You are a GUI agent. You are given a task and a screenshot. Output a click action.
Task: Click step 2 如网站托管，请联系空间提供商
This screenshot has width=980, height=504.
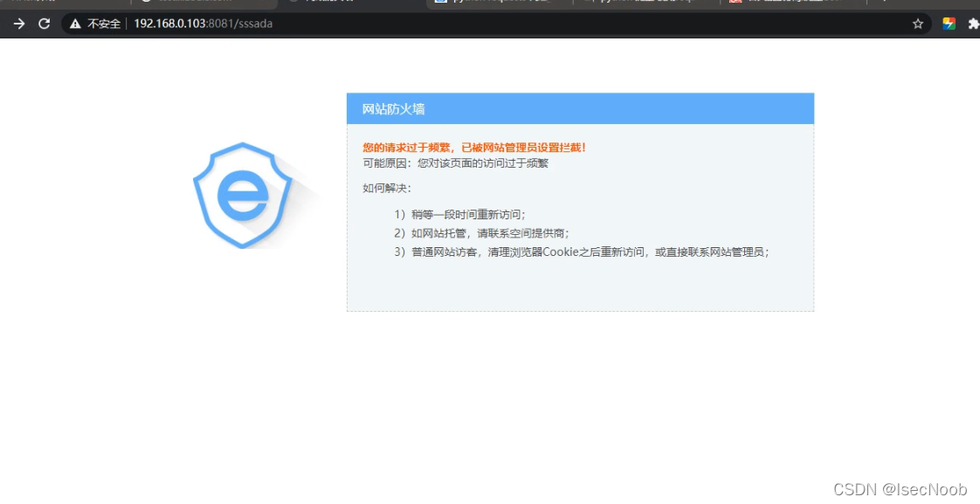482,233
